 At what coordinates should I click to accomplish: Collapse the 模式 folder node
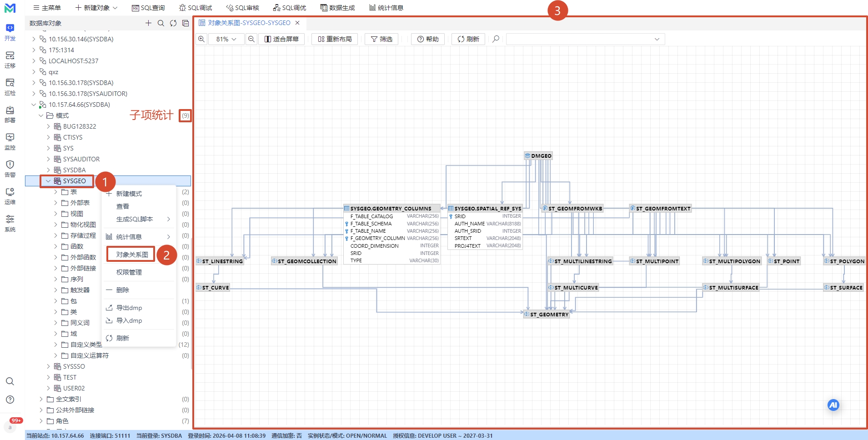pos(41,115)
